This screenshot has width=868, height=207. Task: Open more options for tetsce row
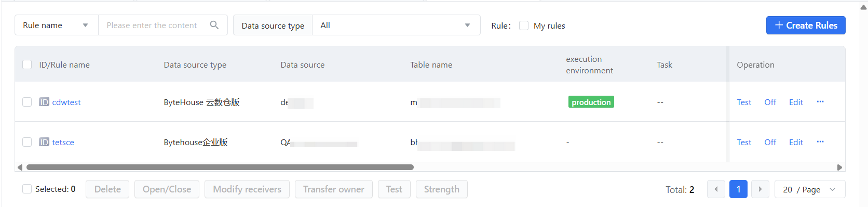click(820, 142)
